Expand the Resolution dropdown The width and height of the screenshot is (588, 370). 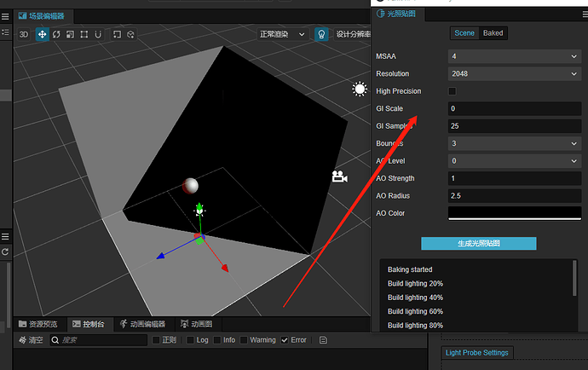tap(515, 74)
